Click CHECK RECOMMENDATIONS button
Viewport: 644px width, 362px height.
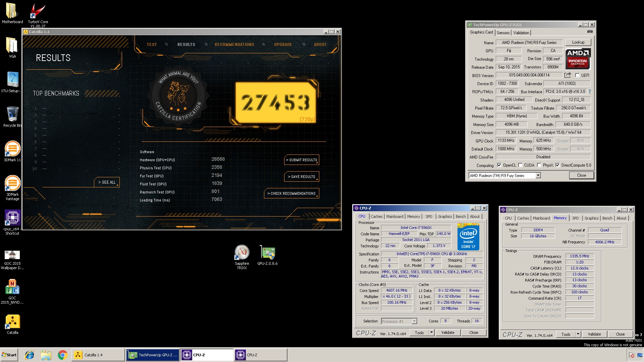click(291, 193)
